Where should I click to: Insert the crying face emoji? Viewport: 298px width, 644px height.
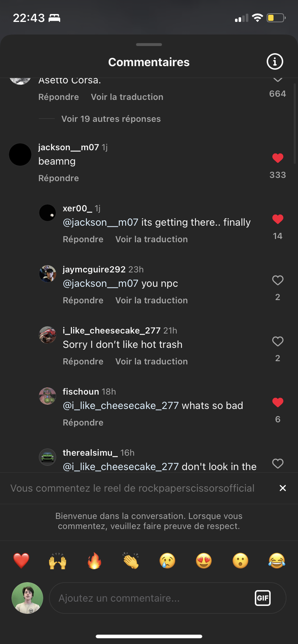167,561
